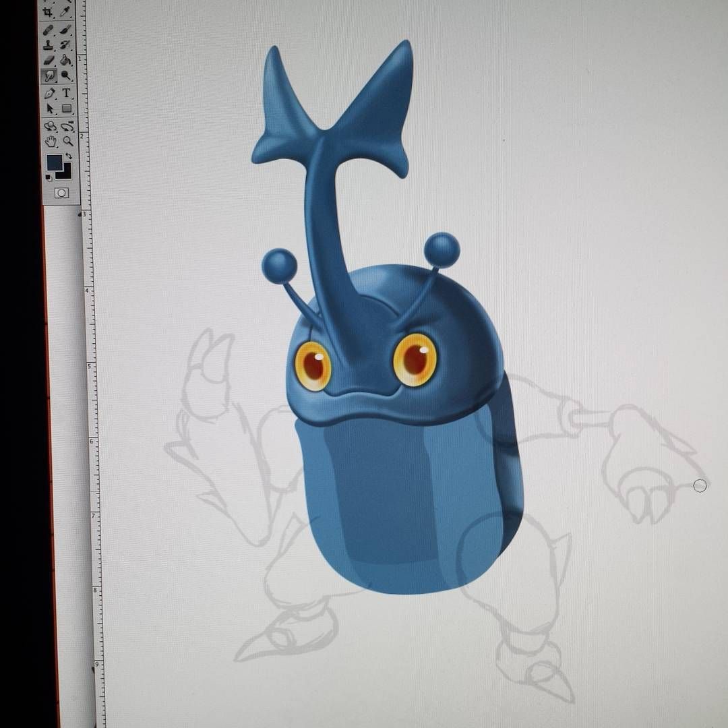Select the Path Selection arrow tool
This screenshot has height=728, width=728.
(x=50, y=109)
